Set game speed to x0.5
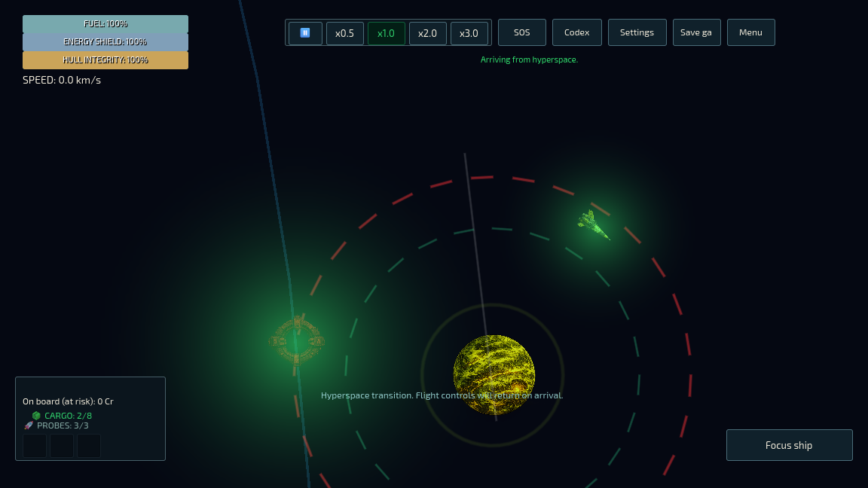The image size is (868, 488). (x=344, y=33)
